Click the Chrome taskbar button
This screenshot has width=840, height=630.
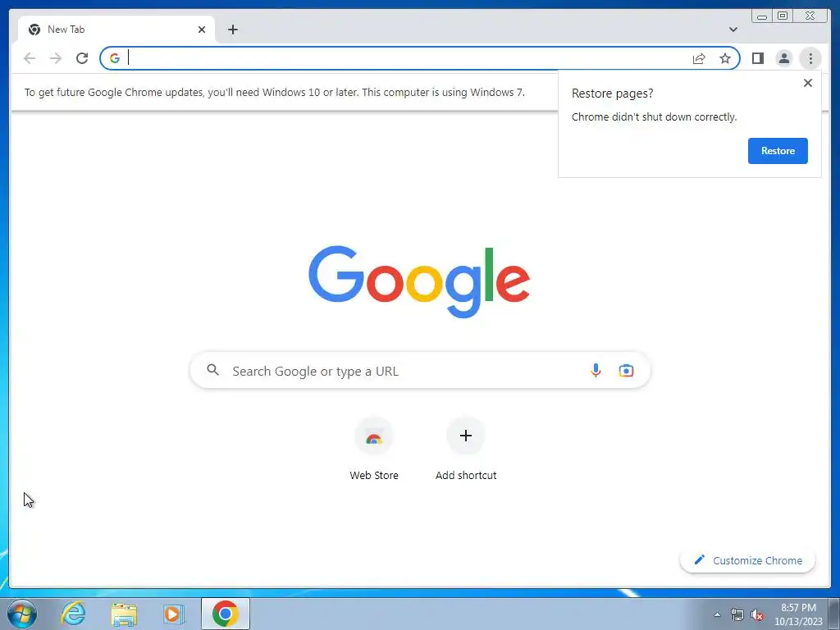[x=225, y=614]
